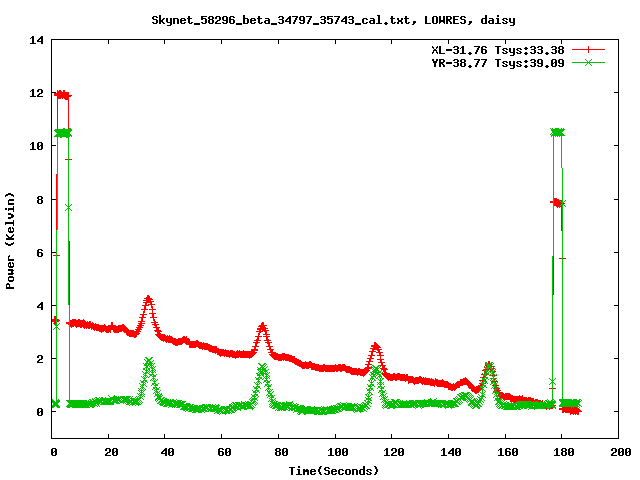
Task: Click the plot title 'Skynet_58296_beta_34797_35743_cal.txt, LOWRES, daisy'
Action: click(333, 20)
